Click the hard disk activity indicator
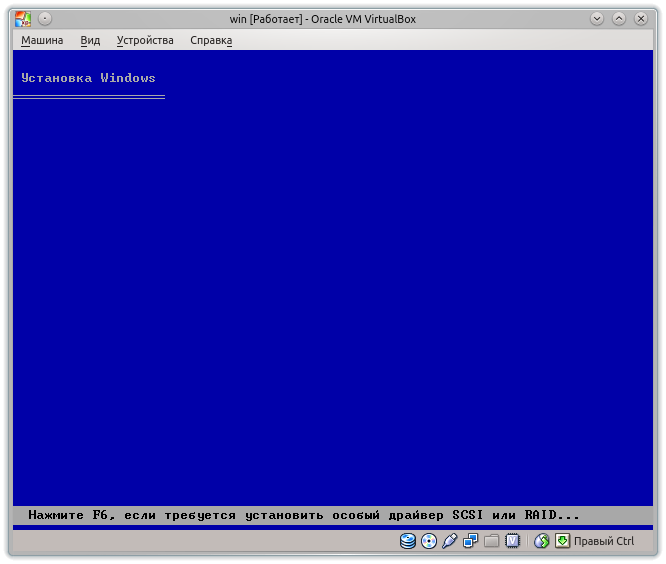 click(408, 541)
